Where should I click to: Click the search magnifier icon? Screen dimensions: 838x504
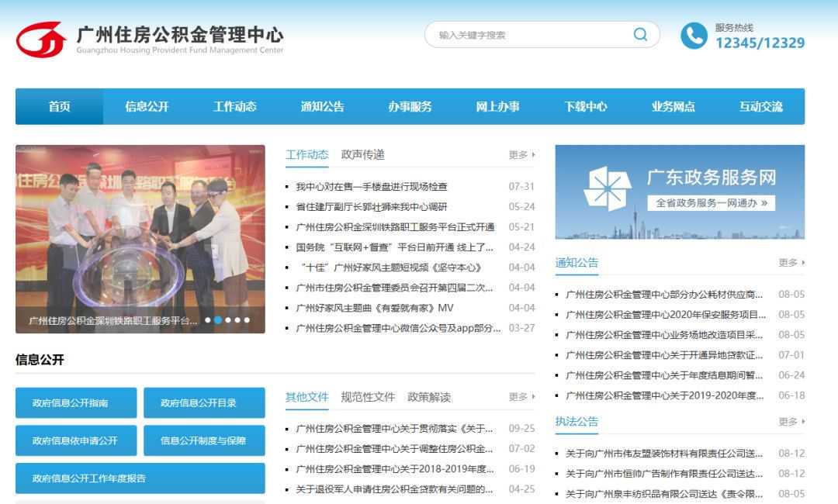coord(639,34)
